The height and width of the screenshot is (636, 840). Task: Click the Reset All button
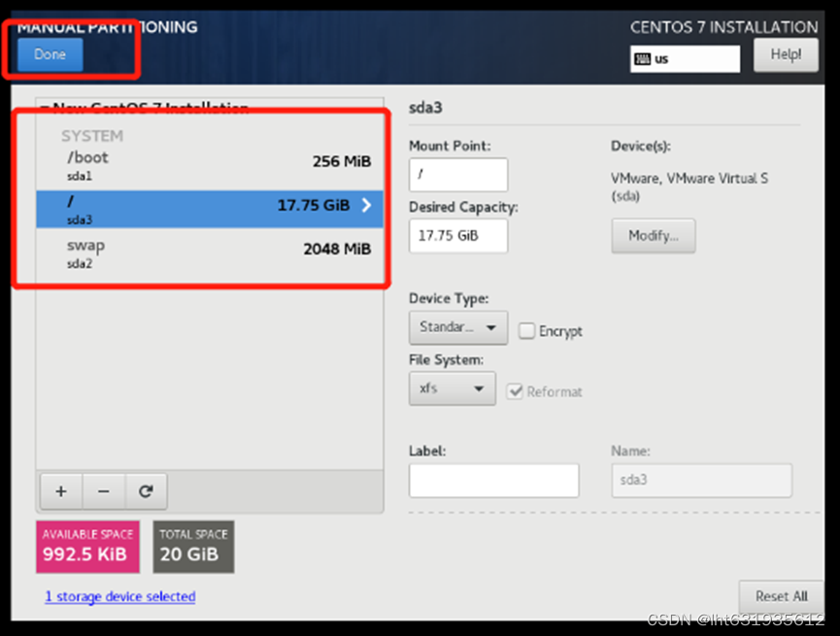point(781,596)
